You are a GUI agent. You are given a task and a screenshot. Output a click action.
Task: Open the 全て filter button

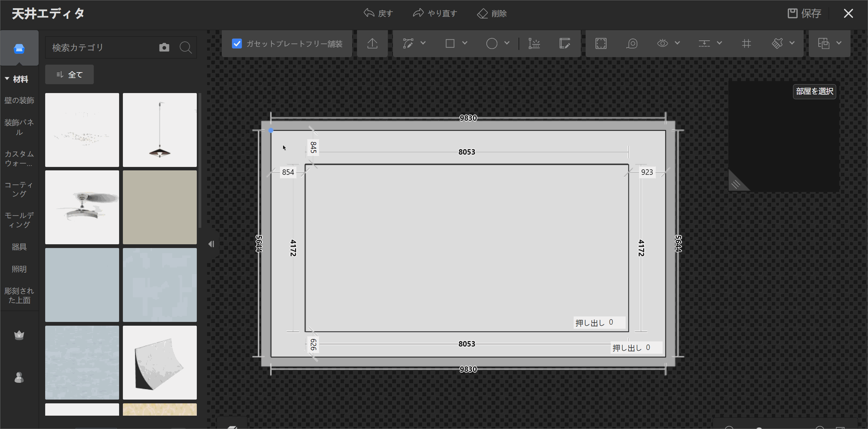(69, 75)
